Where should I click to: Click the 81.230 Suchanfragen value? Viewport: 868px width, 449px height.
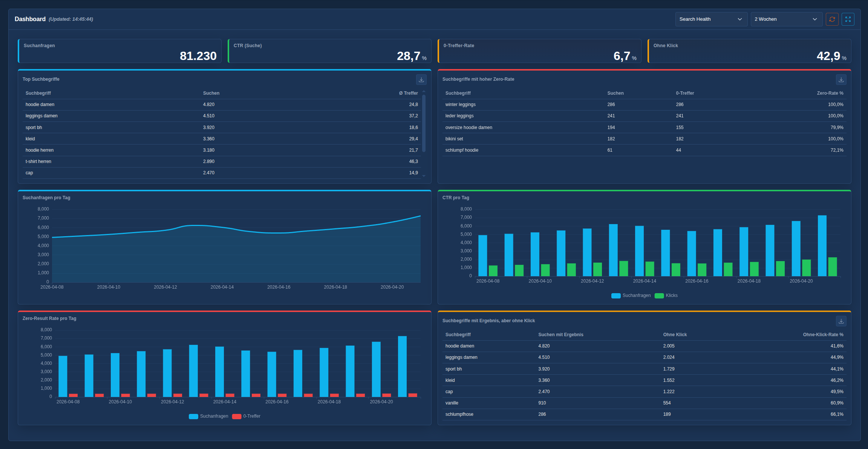point(198,56)
